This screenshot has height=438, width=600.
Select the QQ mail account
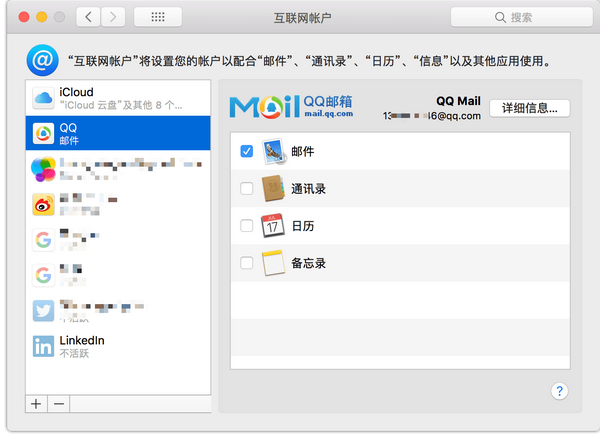118,133
